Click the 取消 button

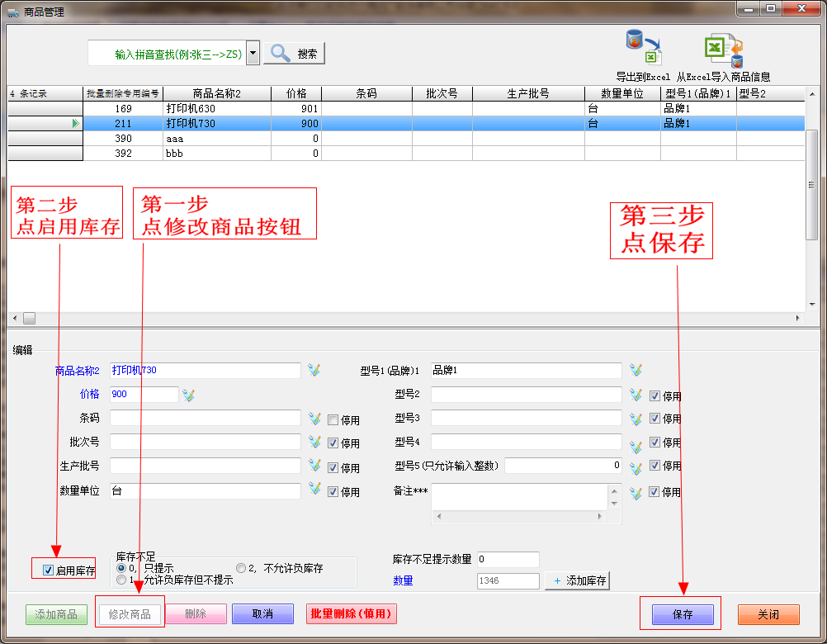coord(262,614)
